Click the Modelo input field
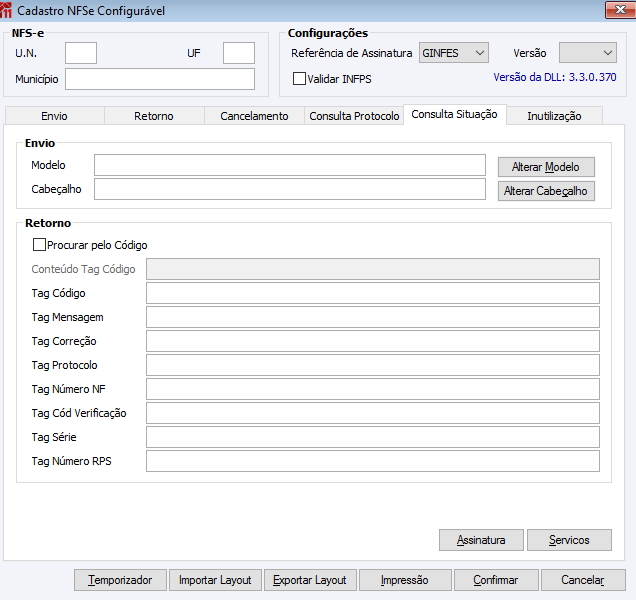636x600 pixels. 290,165
